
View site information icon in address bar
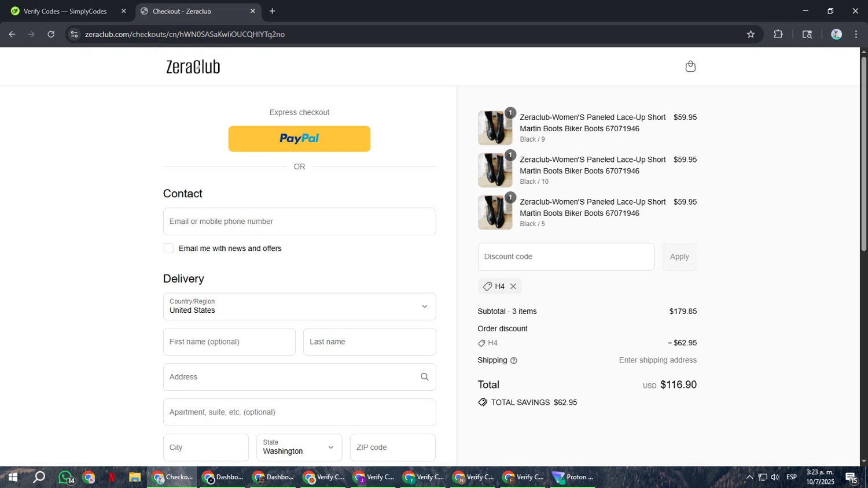(x=74, y=34)
